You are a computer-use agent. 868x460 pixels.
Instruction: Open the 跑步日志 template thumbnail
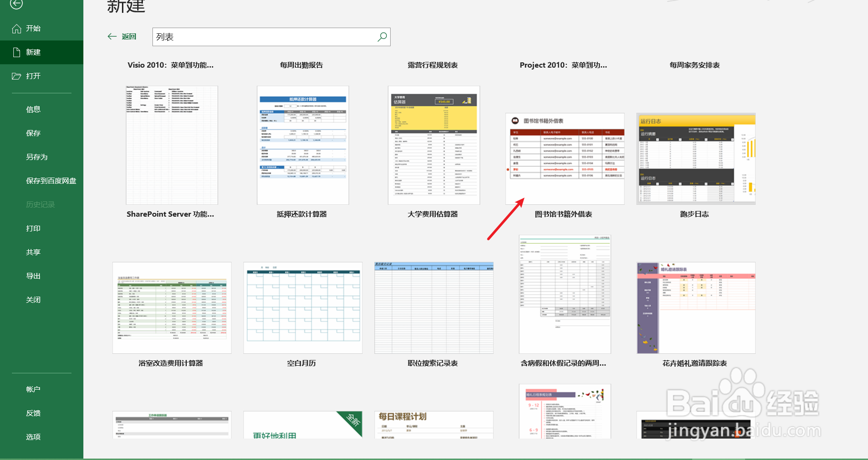click(x=696, y=159)
